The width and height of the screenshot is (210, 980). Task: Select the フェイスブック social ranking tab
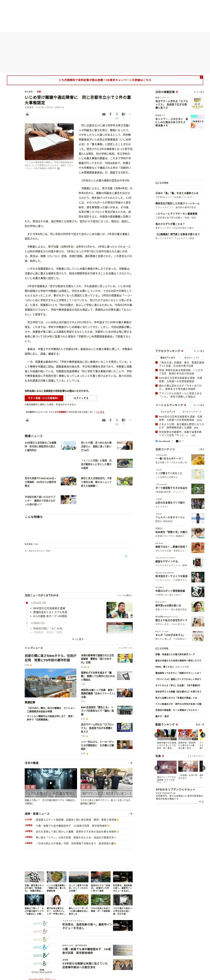tap(168, 412)
